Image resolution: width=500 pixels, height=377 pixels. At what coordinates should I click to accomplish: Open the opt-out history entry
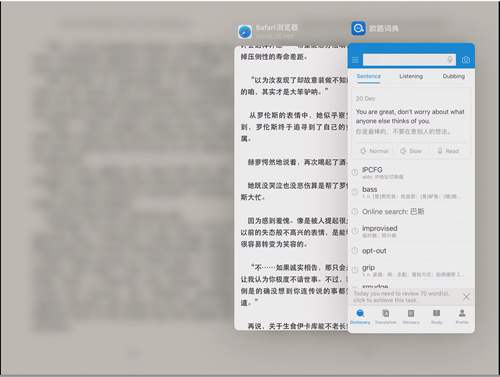click(412, 251)
